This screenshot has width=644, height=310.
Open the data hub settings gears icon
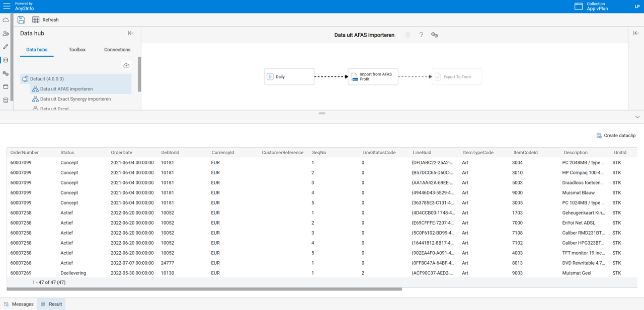click(435, 35)
